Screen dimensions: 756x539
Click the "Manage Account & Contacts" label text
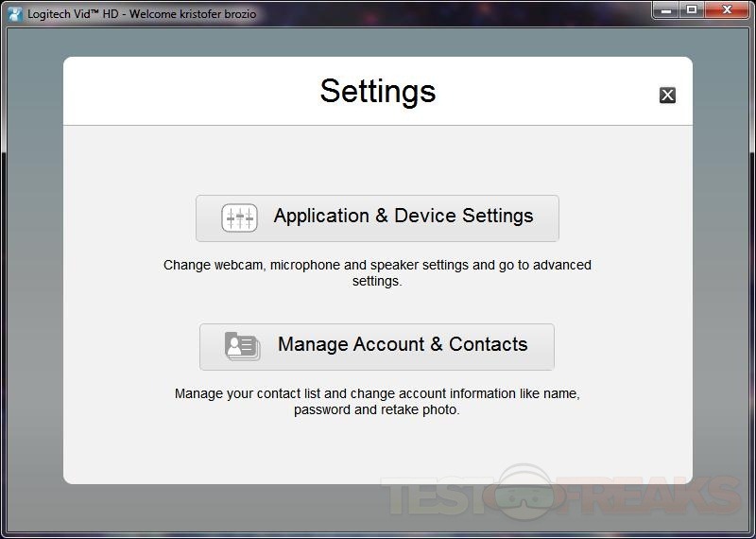coord(402,344)
